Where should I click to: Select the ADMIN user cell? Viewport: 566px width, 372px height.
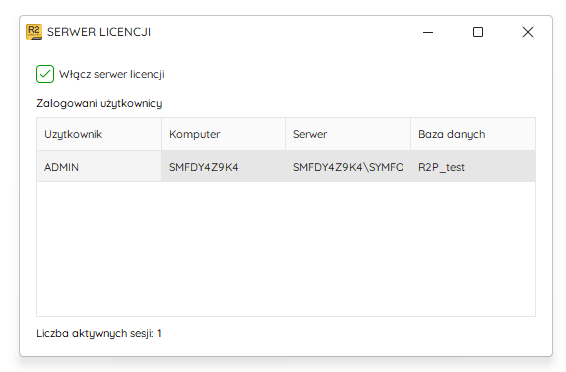[99, 167]
